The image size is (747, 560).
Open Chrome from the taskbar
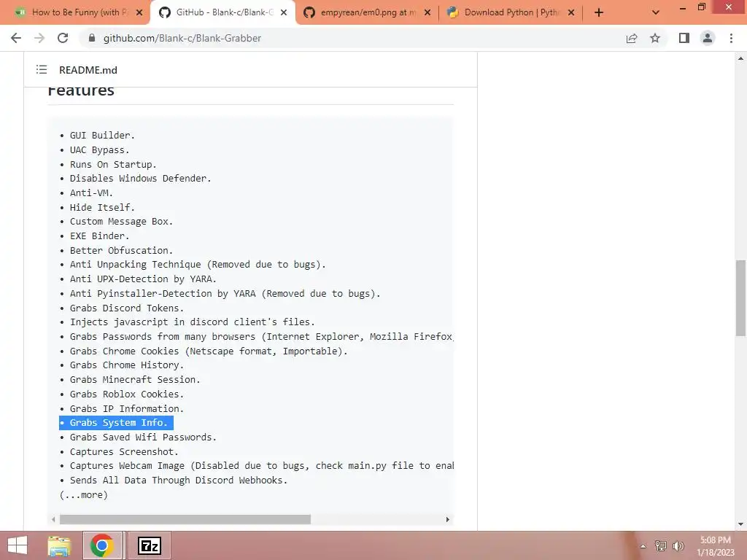tap(101, 545)
